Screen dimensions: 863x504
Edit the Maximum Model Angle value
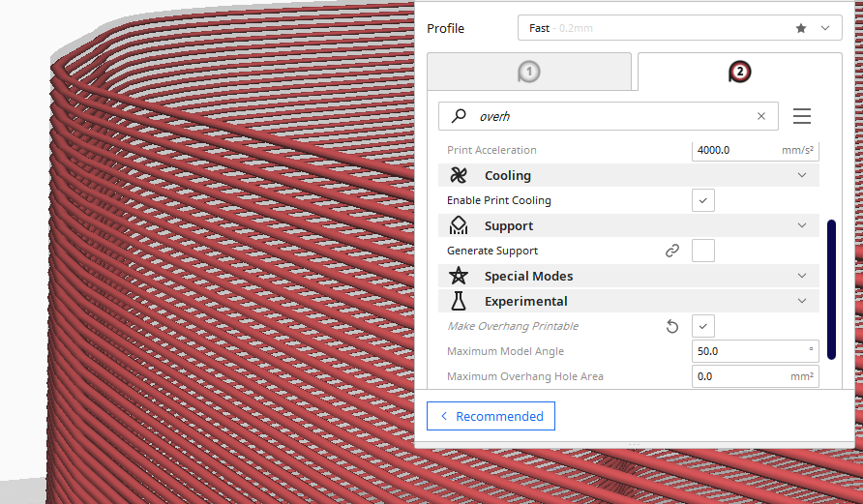click(x=755, y=351)
